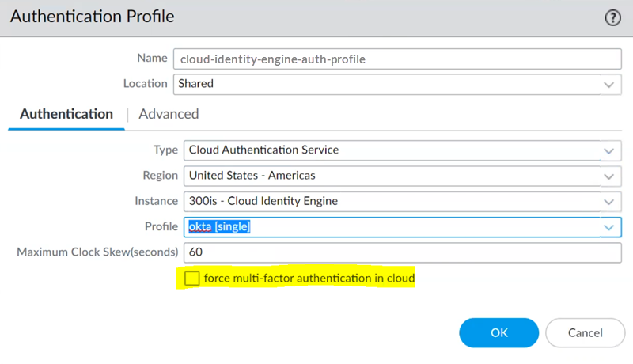Screen dimensions: 633x364
Task: Open the help question mark icon
Action: (x=612, y=18)
